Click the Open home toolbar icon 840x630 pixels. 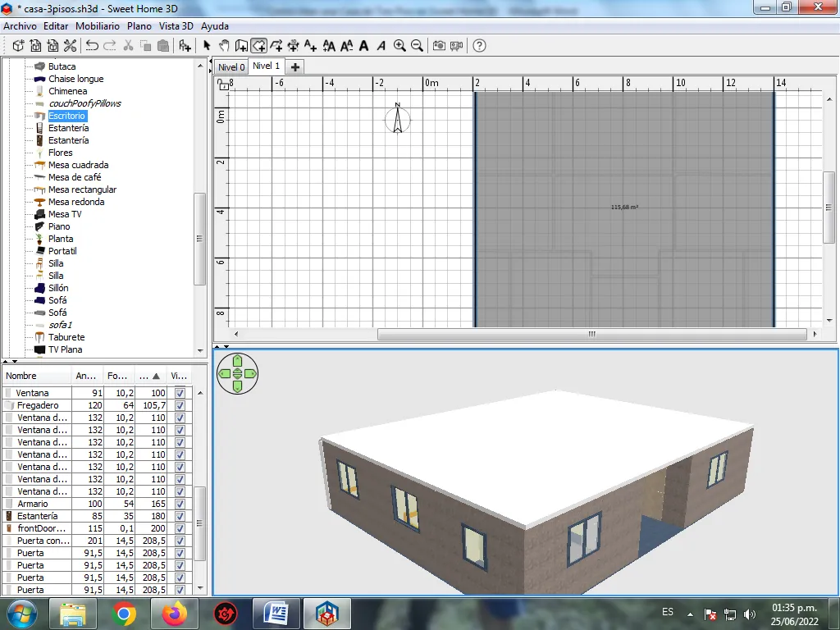(x=35, y=46)
